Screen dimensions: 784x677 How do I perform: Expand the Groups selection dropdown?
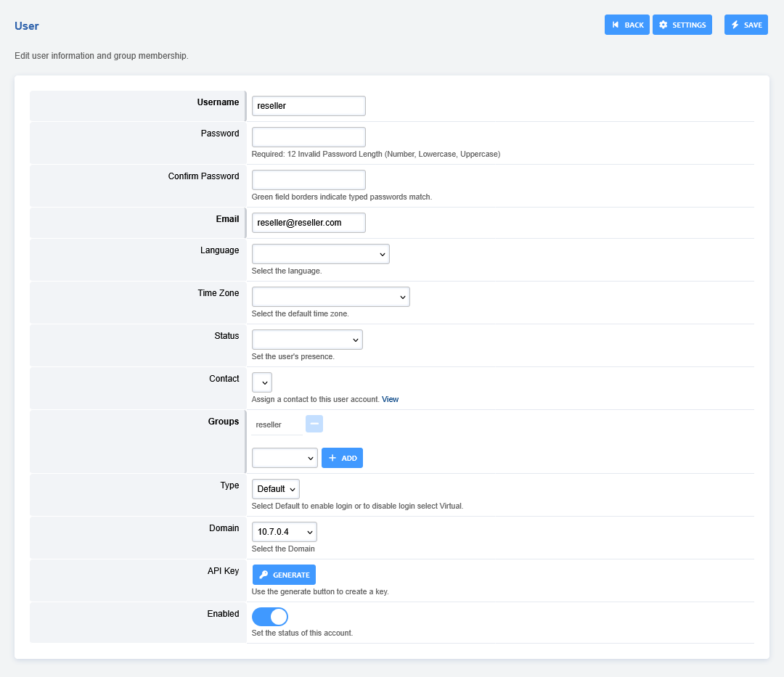click(285, 458)
